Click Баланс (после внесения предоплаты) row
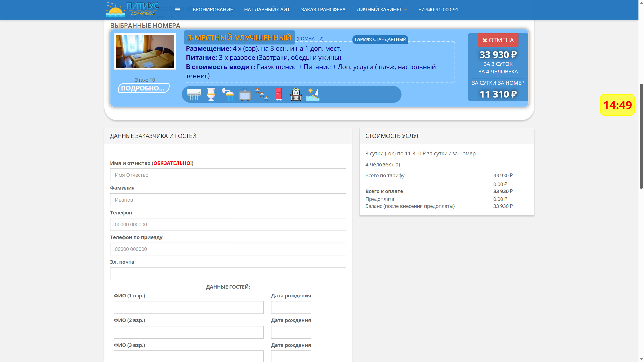The image size is (644, 362). click(439, 206)
